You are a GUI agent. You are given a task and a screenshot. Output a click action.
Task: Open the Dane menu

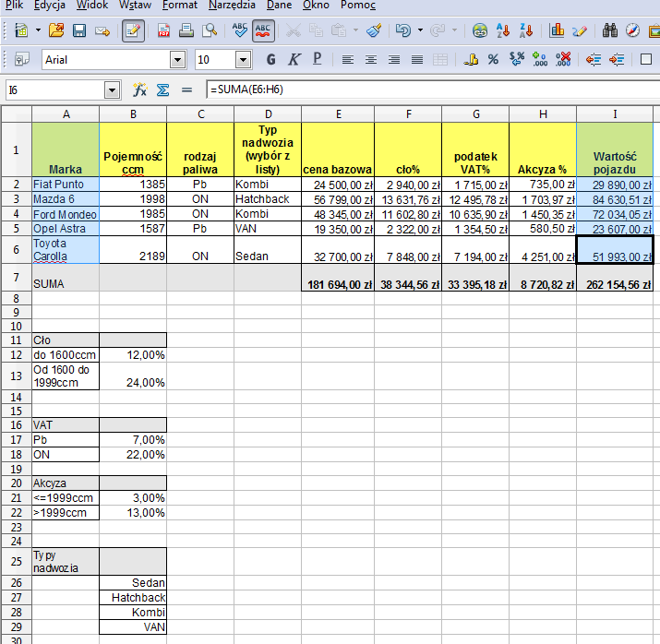[x=279, y=5]
